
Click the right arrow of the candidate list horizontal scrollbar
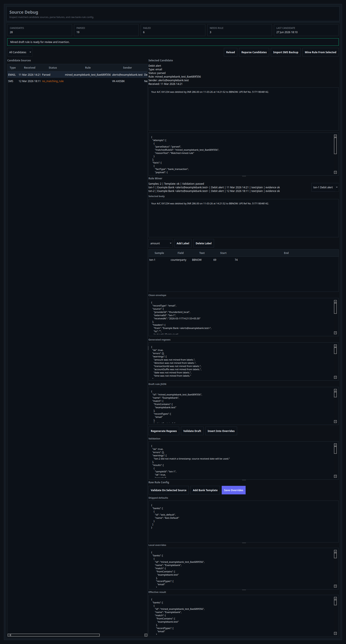pos(146,635)
